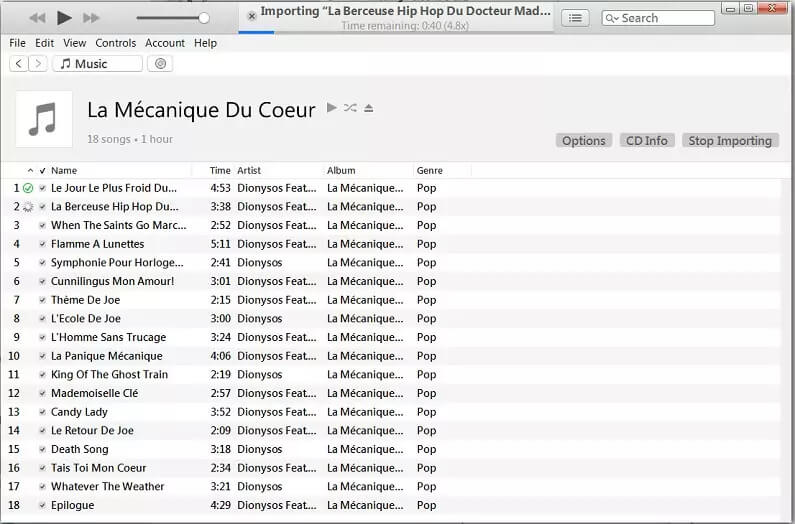Sort by the Album column header
This screenshot has height=524, width=795.
tap(341, 171)
